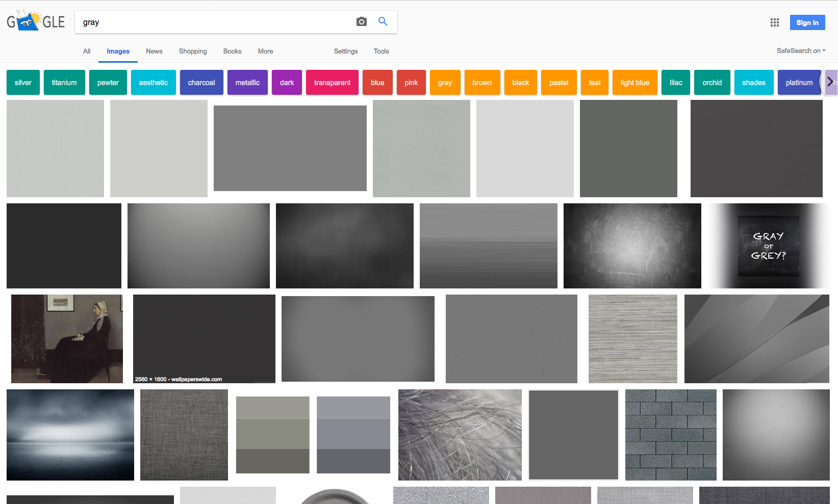Open the Tools options
The image size is (838, 504).
point(381,51)
